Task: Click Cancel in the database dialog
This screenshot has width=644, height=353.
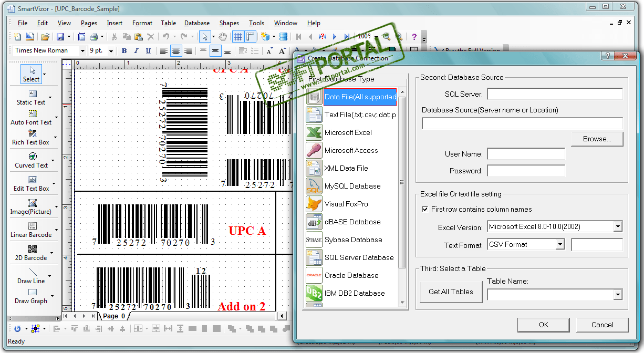Action: [603, 325]
